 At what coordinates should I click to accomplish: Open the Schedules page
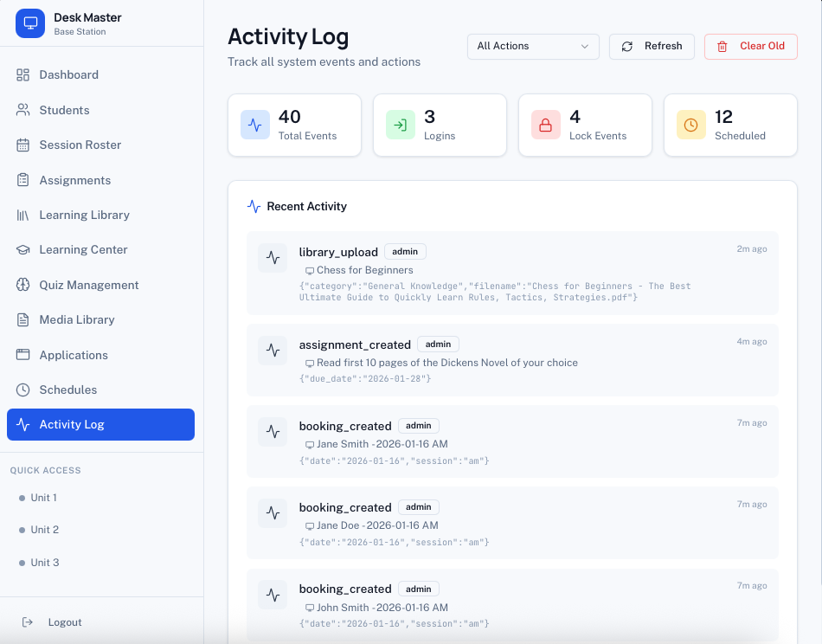coord(67,390)
